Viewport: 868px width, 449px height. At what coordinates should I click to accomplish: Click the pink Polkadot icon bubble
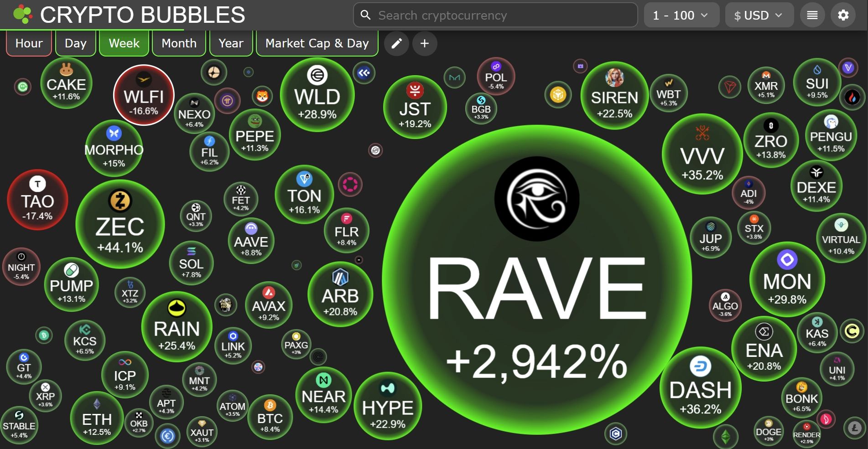pos(350,185)
